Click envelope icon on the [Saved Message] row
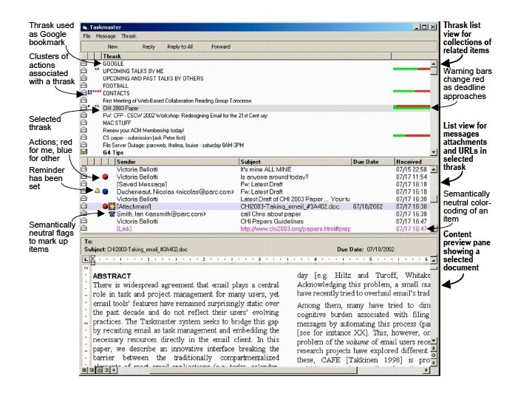Viewport: 532px width, 399px height. 83,184
